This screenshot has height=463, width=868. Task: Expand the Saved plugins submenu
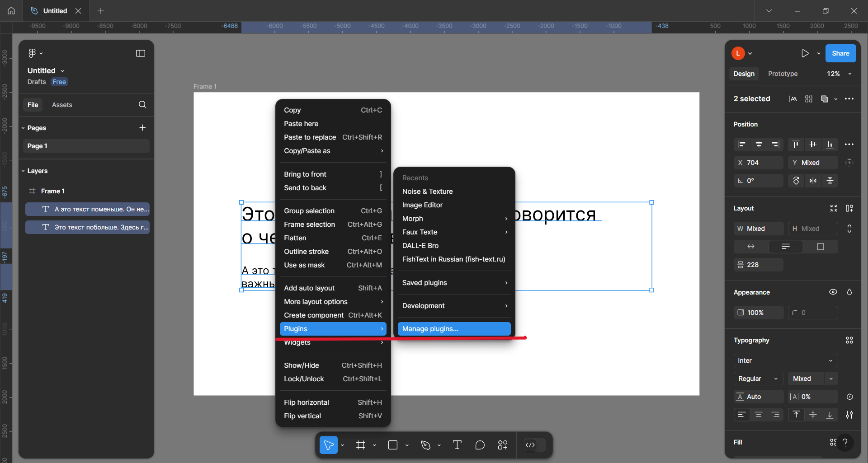click(454, 283)
